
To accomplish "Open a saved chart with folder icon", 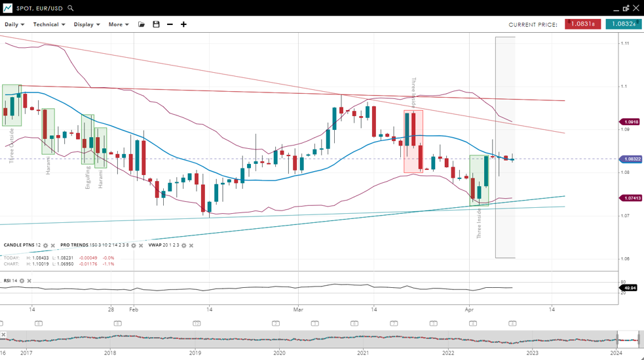I will point(142,24).
